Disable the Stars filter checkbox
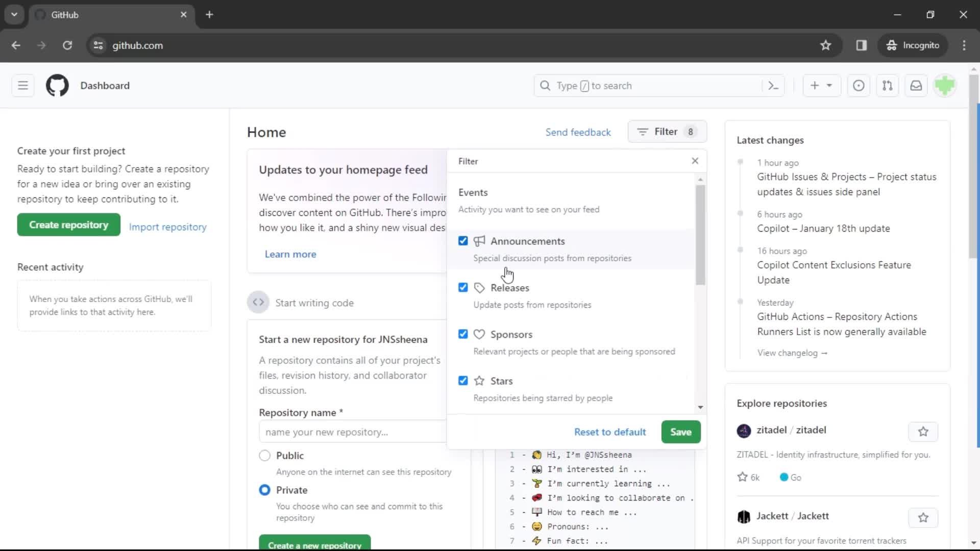This screenshot has width=980, height=551. tap(463, 380)
